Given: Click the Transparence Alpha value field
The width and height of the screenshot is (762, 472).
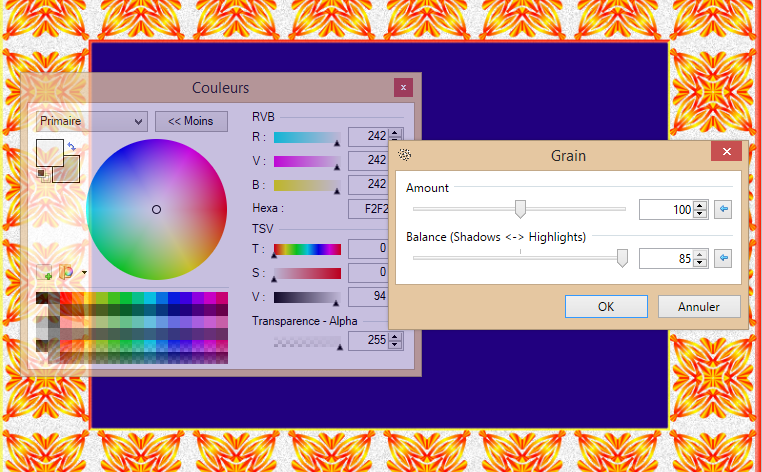Looking at the screenshot, I should point(368,341).
